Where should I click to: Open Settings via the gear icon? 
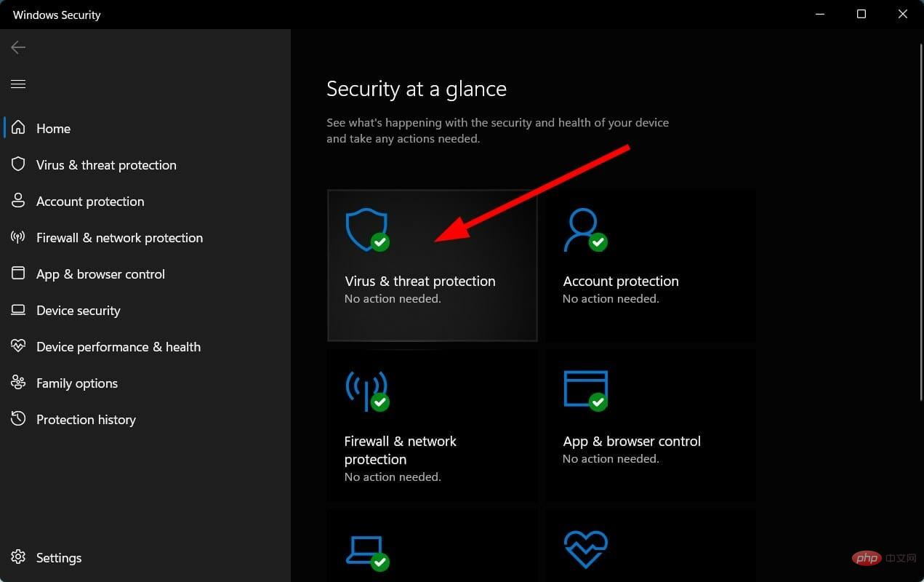pos(18,557)
